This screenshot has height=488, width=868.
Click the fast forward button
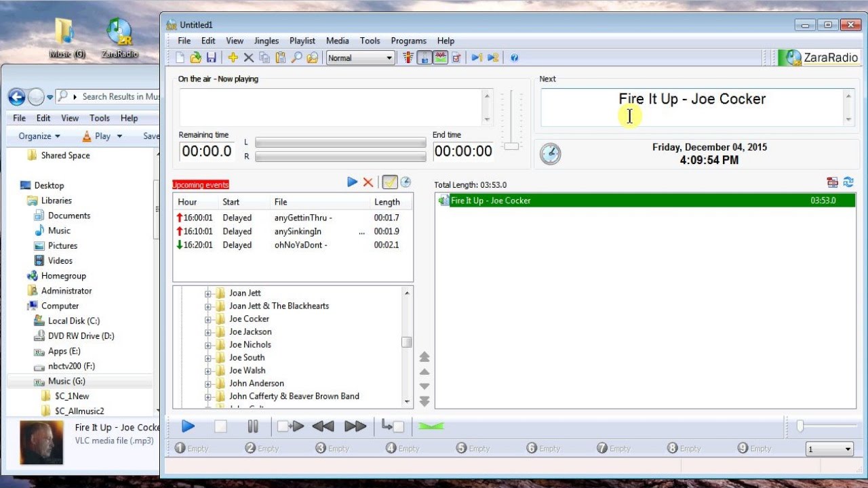tap(355, 426)
